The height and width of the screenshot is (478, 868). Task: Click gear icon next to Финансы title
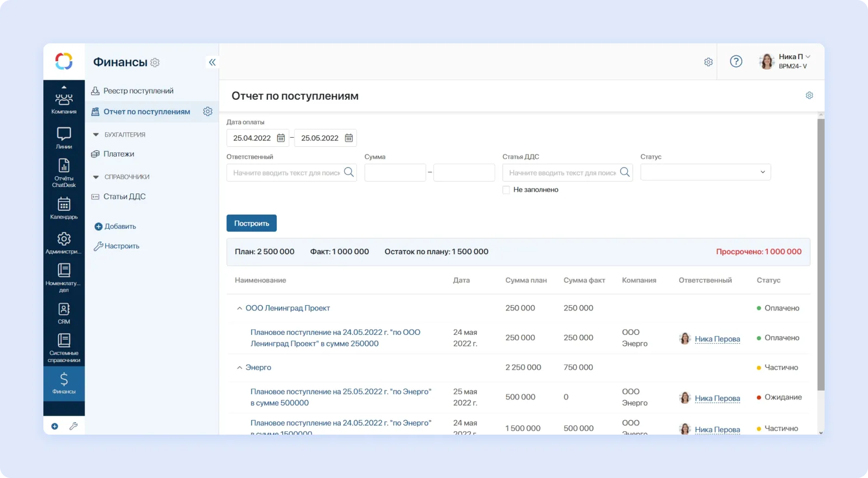tap(155, 63)
